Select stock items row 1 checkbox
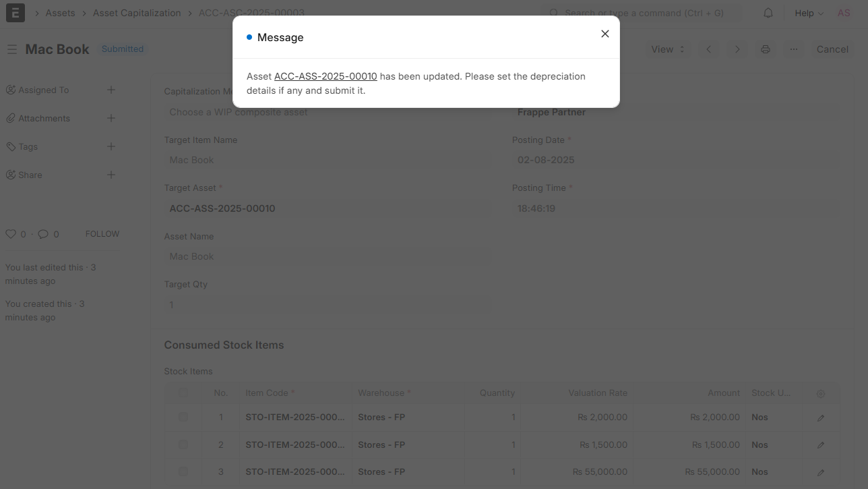The image size is (868, 489). [183, 418]
